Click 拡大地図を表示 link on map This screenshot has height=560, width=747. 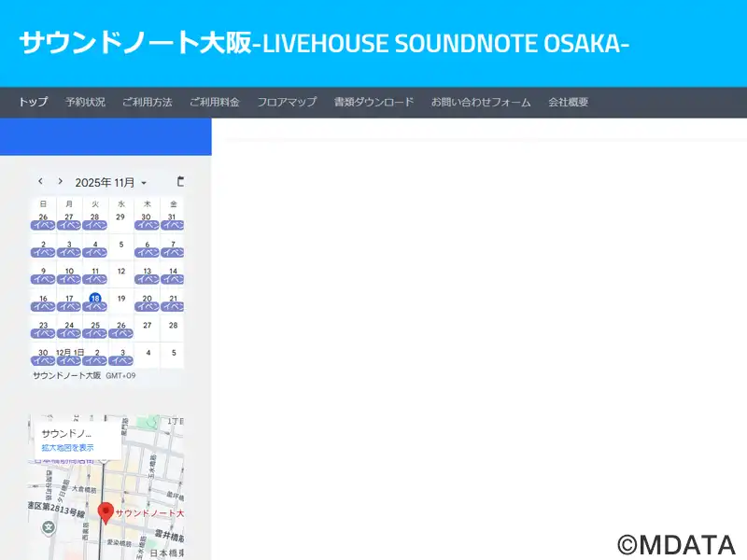(x=67, y=448)
